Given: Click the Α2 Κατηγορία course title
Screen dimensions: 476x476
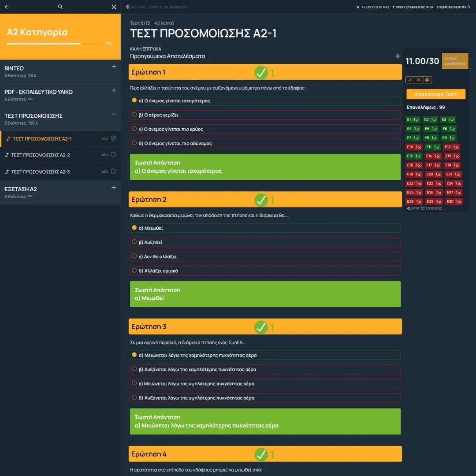Looking at the screenshot, I should [37, 32].
